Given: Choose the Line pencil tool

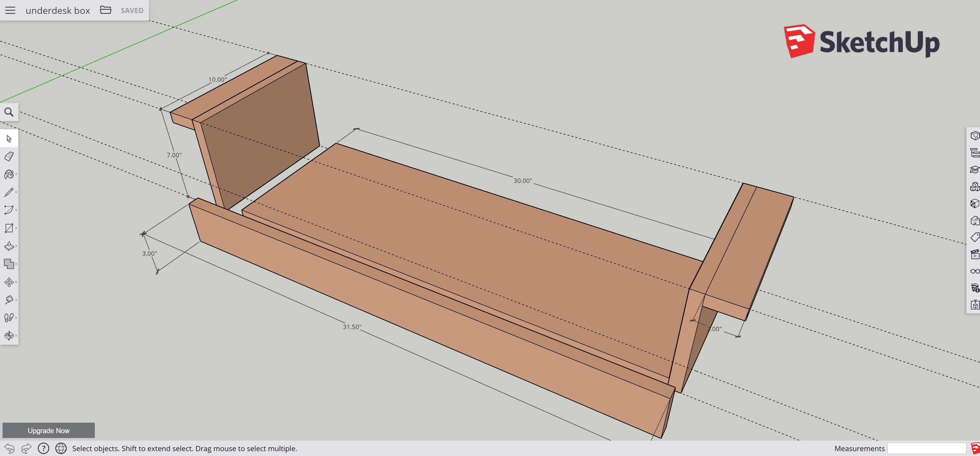Looking at the screenshot, I should (x=9, y=192).
